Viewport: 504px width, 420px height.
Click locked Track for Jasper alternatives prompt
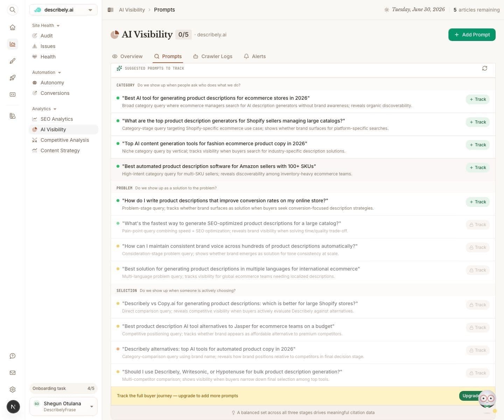click(x=478, y=328)
